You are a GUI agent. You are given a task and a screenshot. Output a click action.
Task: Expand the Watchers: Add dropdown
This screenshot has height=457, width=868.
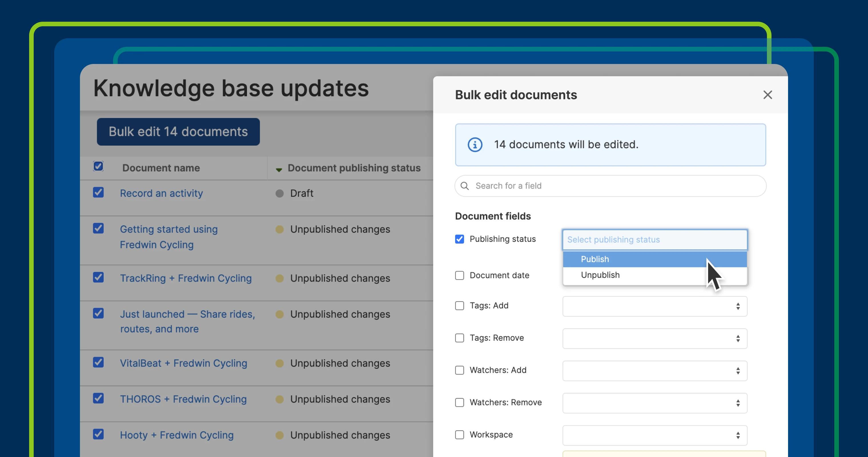click(654, 371)
